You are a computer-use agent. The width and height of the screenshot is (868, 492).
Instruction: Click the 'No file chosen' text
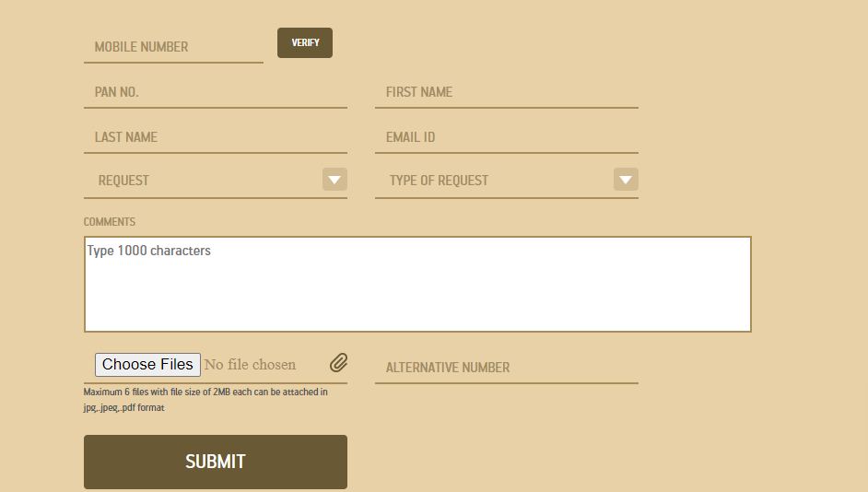(251, 365)
